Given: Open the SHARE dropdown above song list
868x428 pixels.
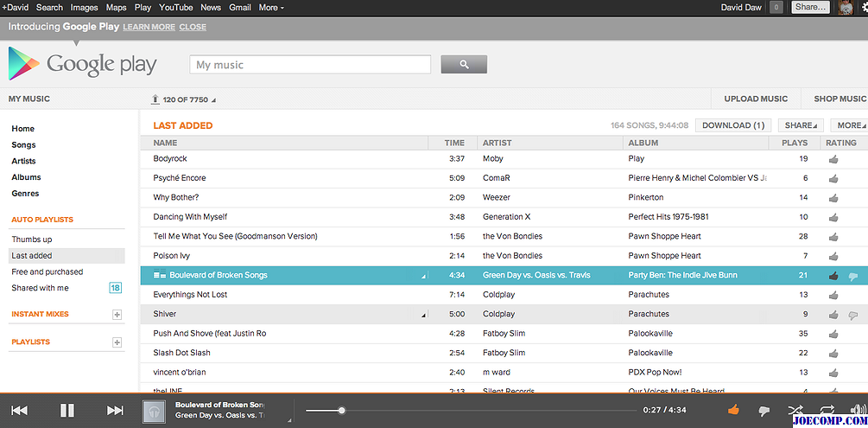Looking at the screenshot, I should click(801, 125).
